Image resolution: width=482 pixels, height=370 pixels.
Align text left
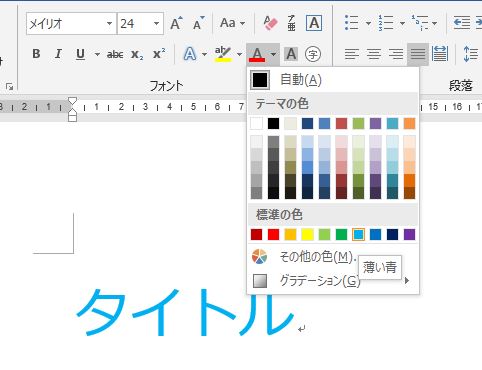click(x=352, y=54)
